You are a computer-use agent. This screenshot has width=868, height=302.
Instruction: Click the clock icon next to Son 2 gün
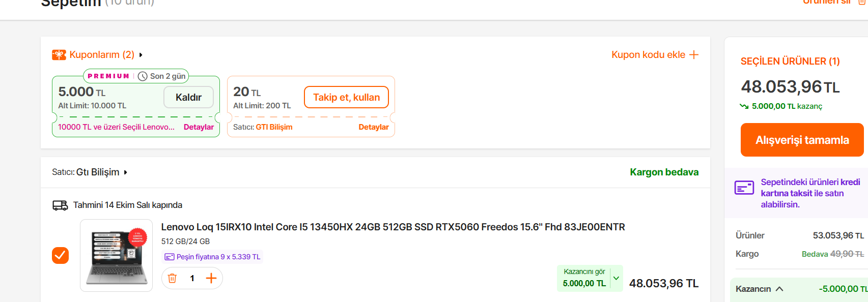coord(143,76)
